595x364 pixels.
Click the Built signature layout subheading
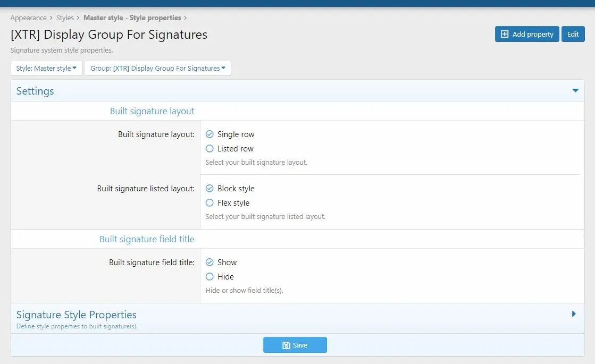click(x=152, y=111)
